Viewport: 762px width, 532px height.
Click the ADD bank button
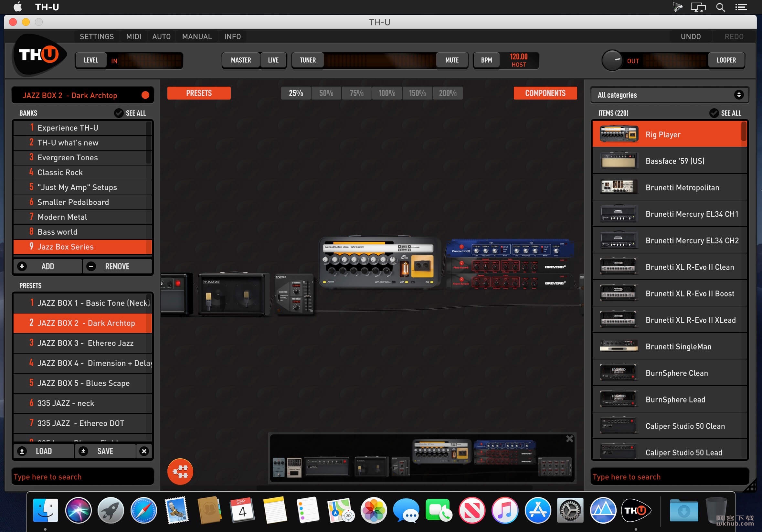(48, 266)
